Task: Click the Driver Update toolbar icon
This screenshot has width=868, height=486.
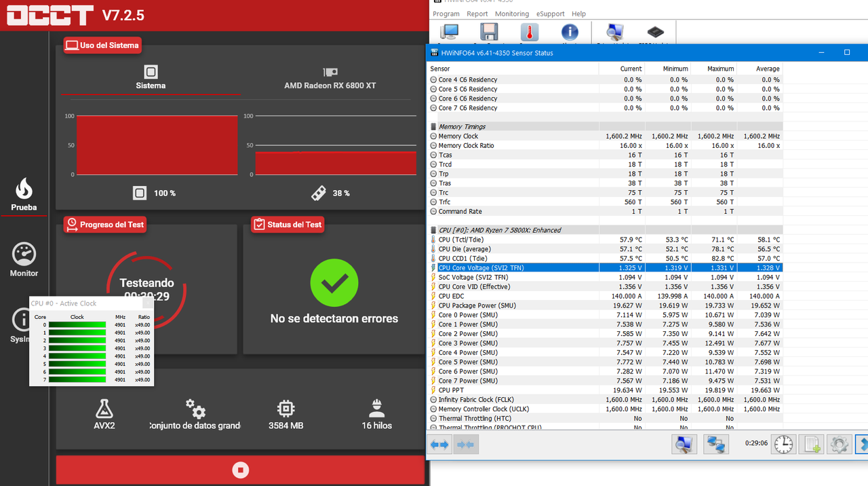Action: [x=615, y=32]
